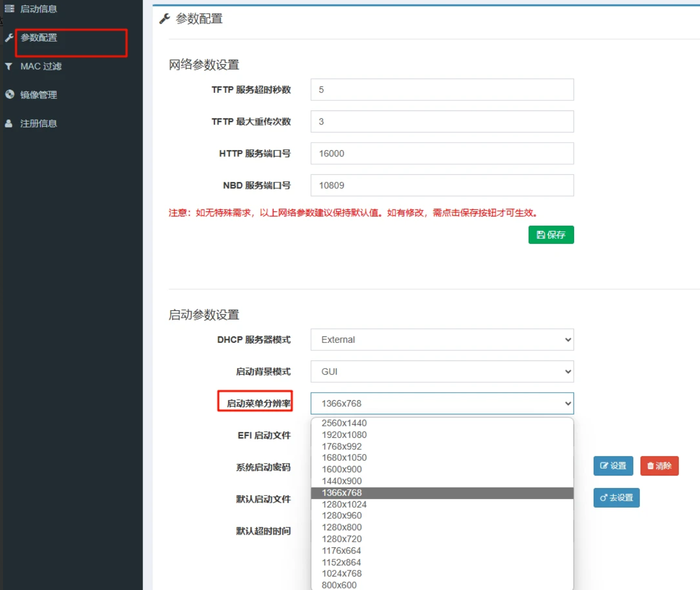Image resolution: width=700 pixels, height=590 pixels.
Task: Open MAC 过滤 in the sidebar
Action: (x=41, y=66)
